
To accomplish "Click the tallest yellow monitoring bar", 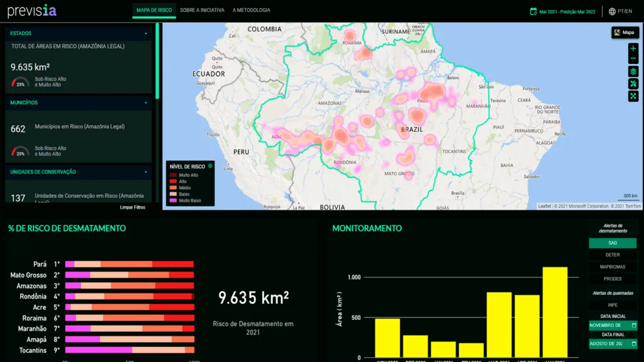I will [555, 312].
